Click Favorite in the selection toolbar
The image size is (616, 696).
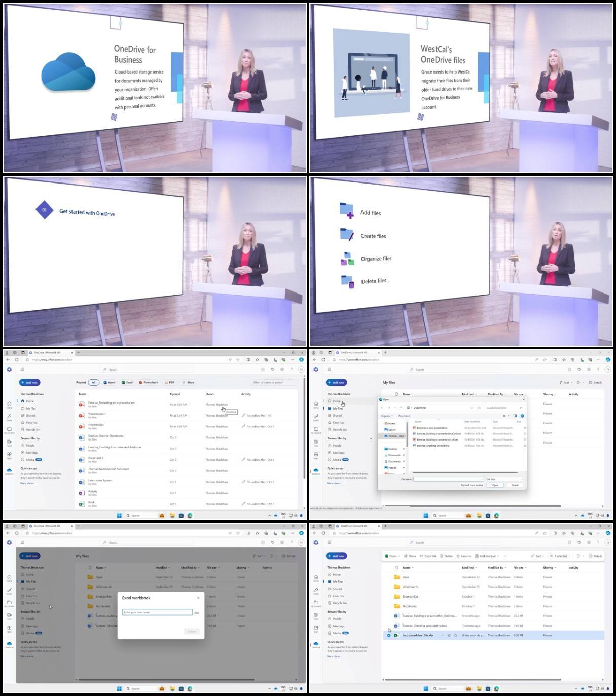click(x=464, y=556)
